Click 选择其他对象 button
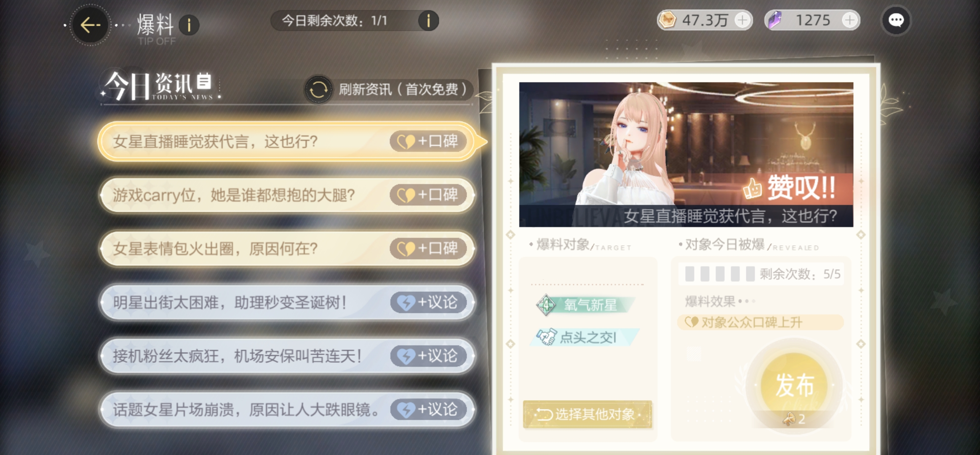980x455 pixels. pos(587,415)
